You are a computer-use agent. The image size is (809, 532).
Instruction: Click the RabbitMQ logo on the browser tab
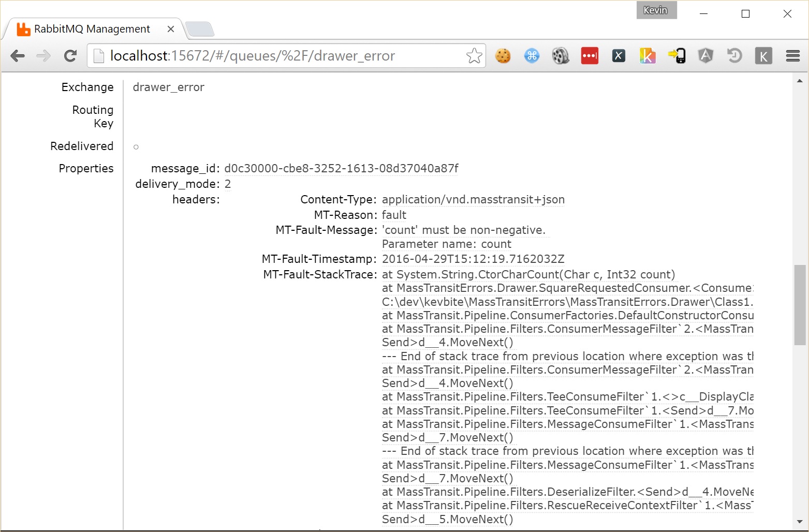pos(23,29)
